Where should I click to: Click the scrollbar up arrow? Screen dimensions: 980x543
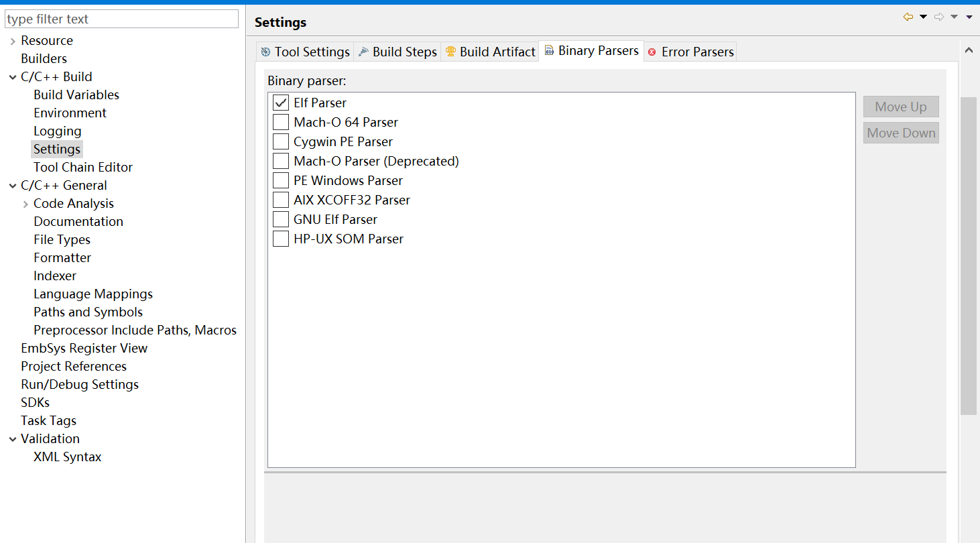tap(969, 50)
